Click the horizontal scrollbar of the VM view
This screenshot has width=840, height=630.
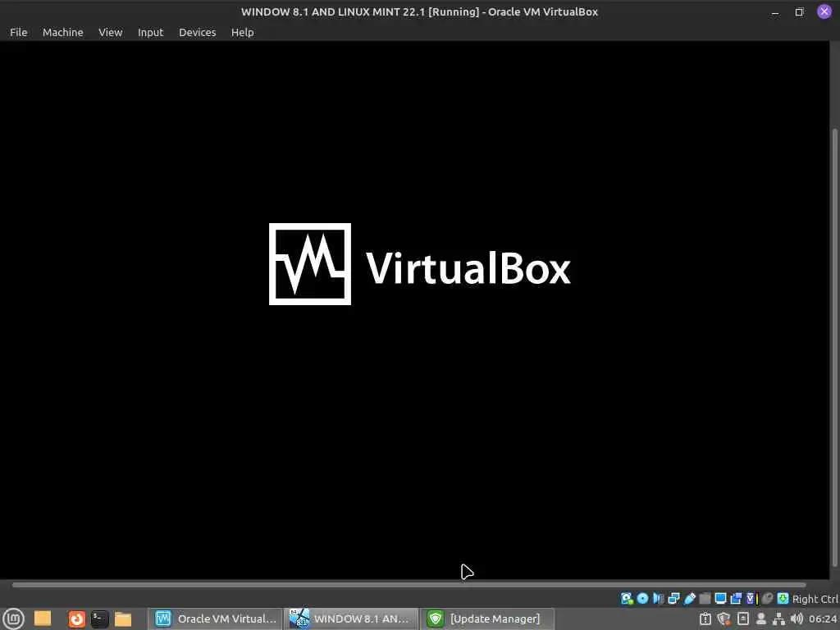click(409, 585)
